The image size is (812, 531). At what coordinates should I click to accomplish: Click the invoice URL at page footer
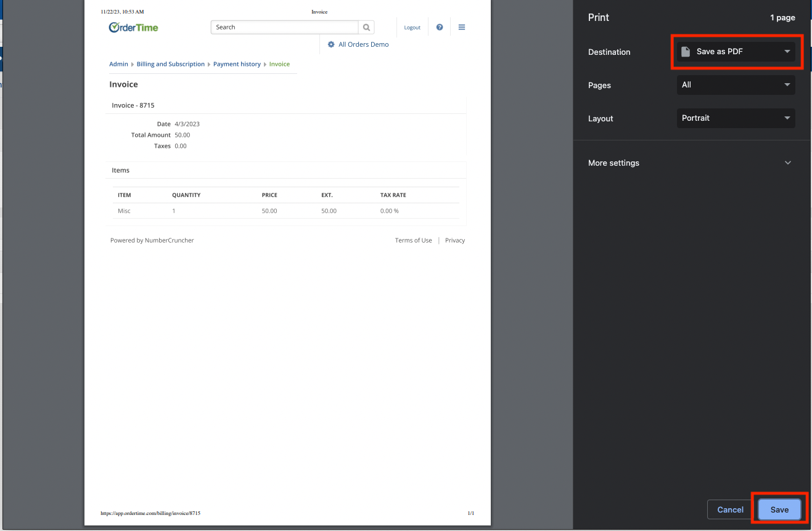click(x=150, y=513)
